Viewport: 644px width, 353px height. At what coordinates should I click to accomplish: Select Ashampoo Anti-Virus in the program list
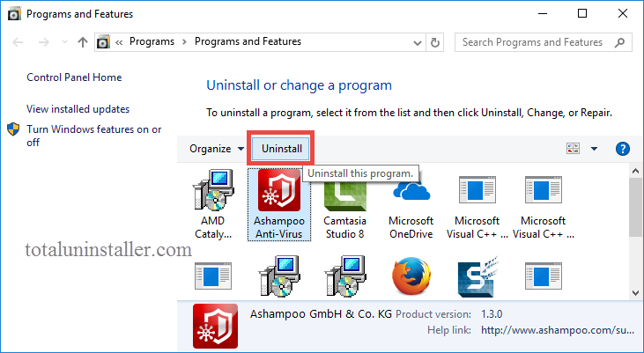click(279, 204)
